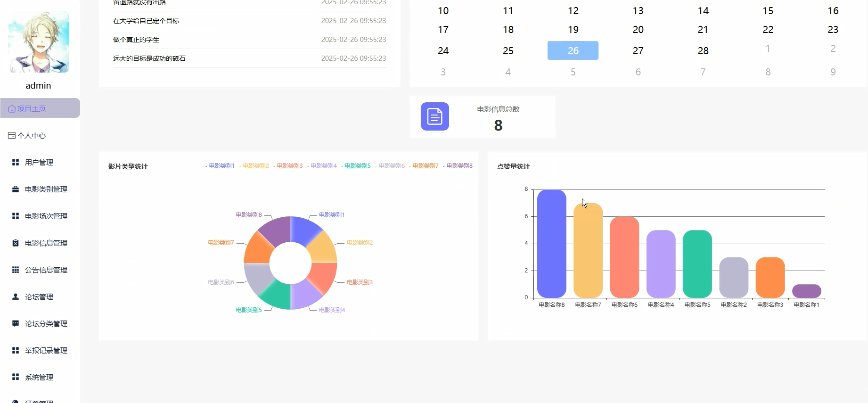Image resolution: width=868 pixels, height=403 pixels.
Task: Select greyed calendar date 5
Action: 573,72
